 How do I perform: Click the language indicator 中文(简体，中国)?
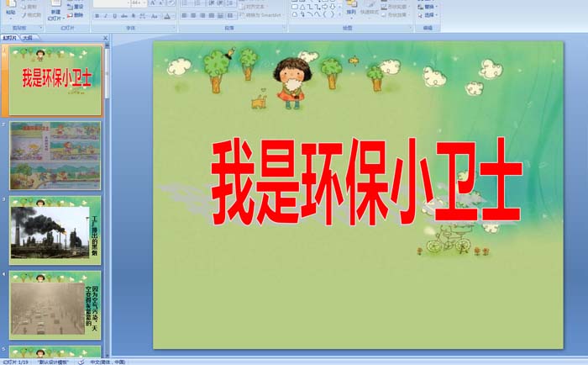point(108,362)
